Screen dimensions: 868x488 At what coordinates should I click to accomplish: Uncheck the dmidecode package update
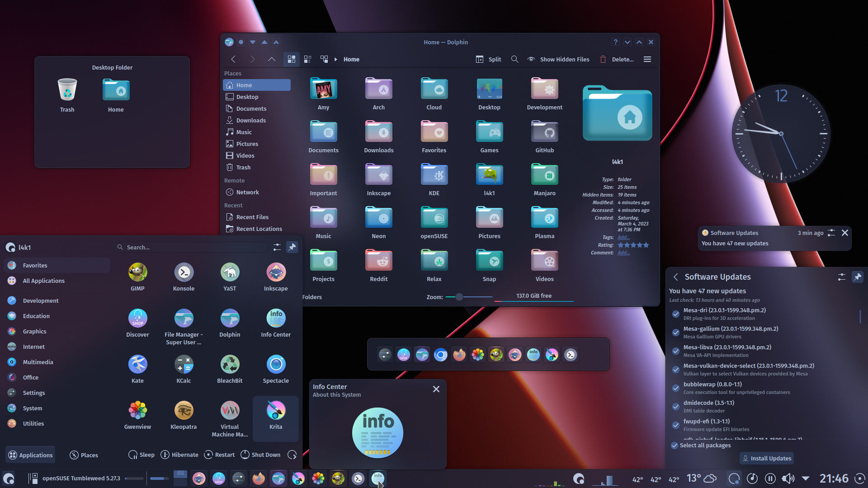[675, 407]
